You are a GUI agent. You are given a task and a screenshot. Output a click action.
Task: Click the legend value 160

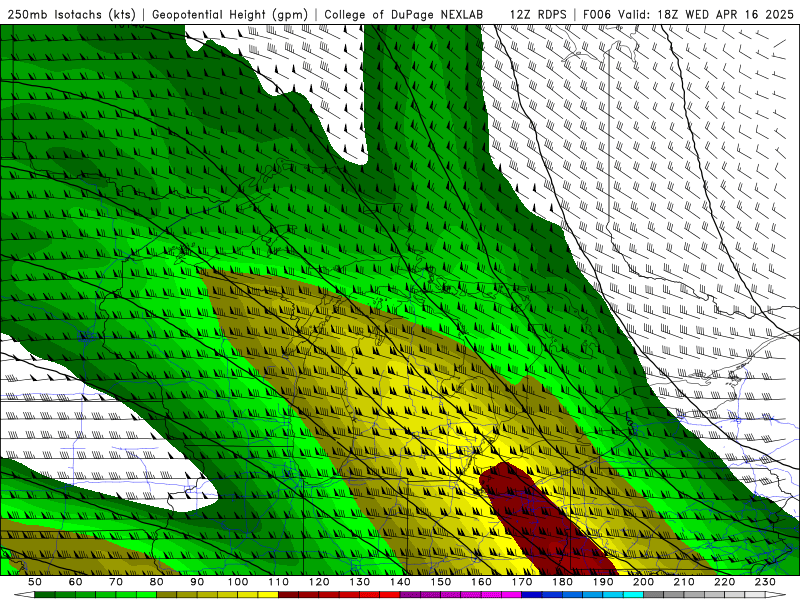click(x=481, y=582)
